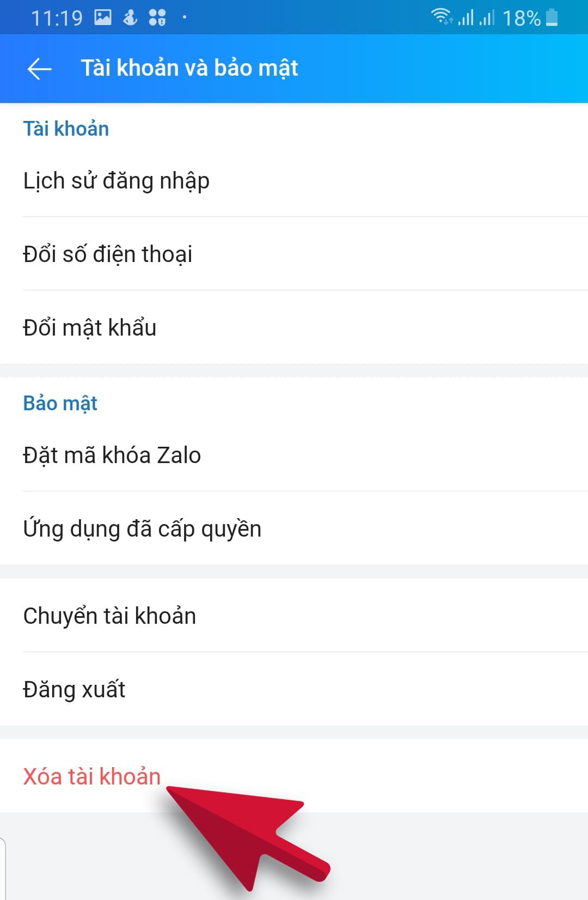Tap Chuyển tài khoản
This screenshot has width=588, height=900.
coord(109,616)
